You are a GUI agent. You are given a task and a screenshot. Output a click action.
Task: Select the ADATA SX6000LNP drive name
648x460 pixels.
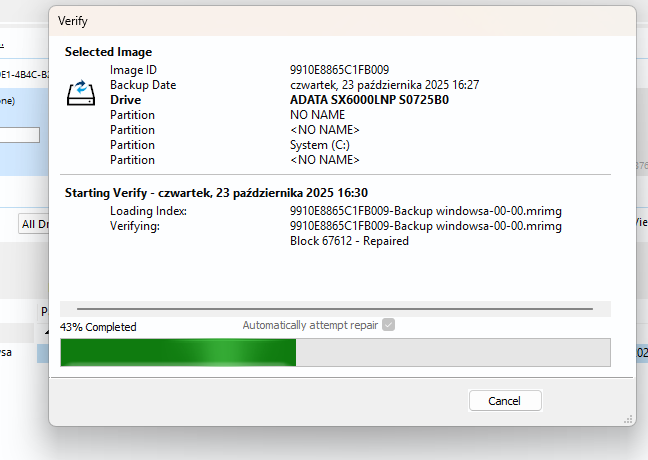[x=369, y=100]
